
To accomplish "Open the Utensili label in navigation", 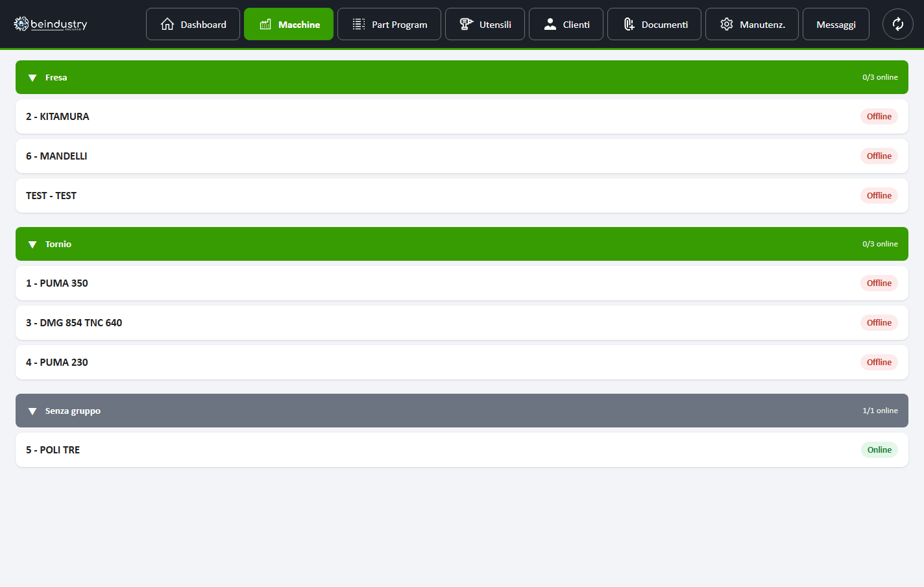I will click(x=495, y=25).
